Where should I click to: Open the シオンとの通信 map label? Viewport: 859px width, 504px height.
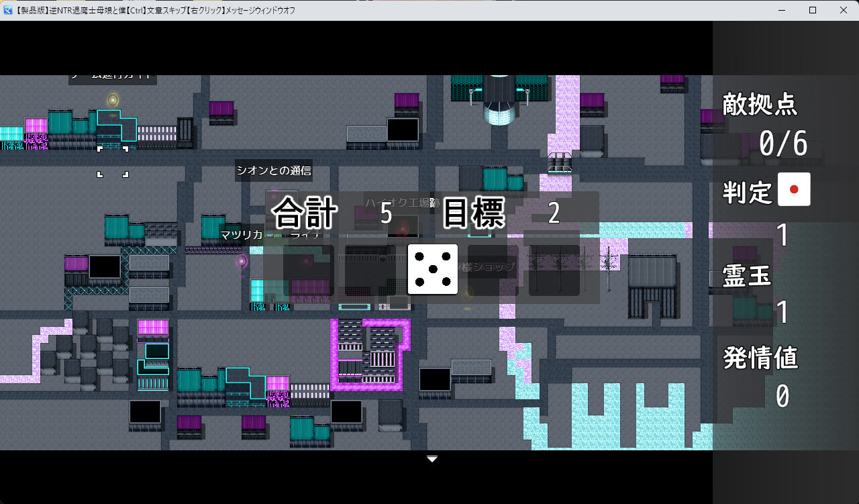click(x=273, y=170)
